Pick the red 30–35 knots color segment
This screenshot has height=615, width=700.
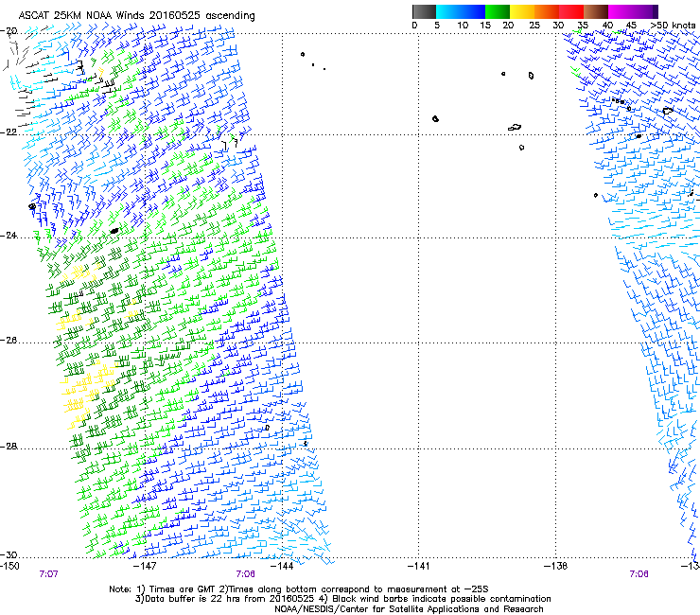point(571,11)
